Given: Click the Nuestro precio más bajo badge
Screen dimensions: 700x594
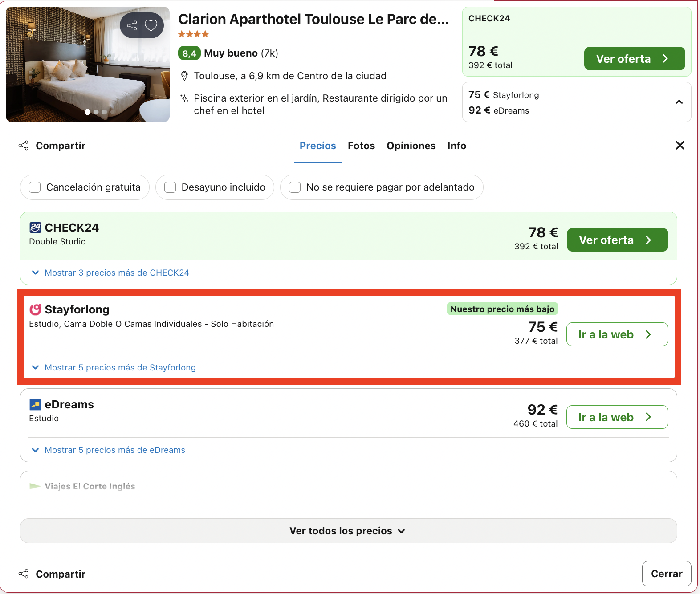Looking at the screenshot, I should click(502, 309).
